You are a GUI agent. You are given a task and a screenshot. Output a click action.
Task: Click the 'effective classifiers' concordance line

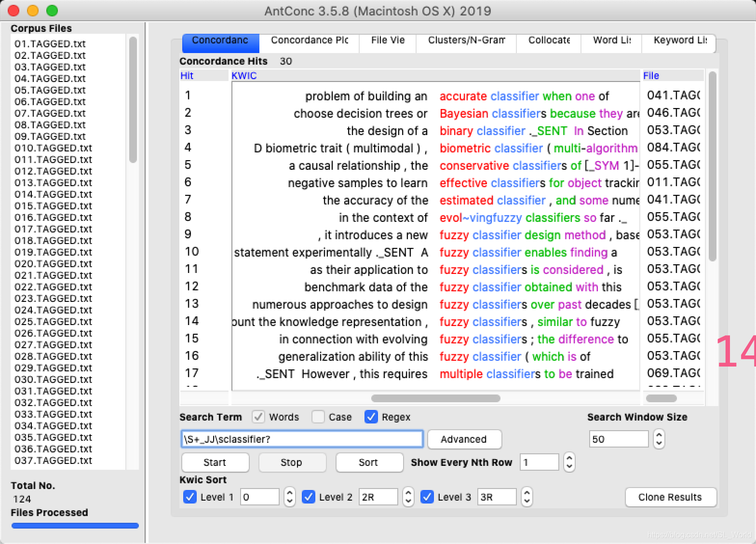[436, 183]
